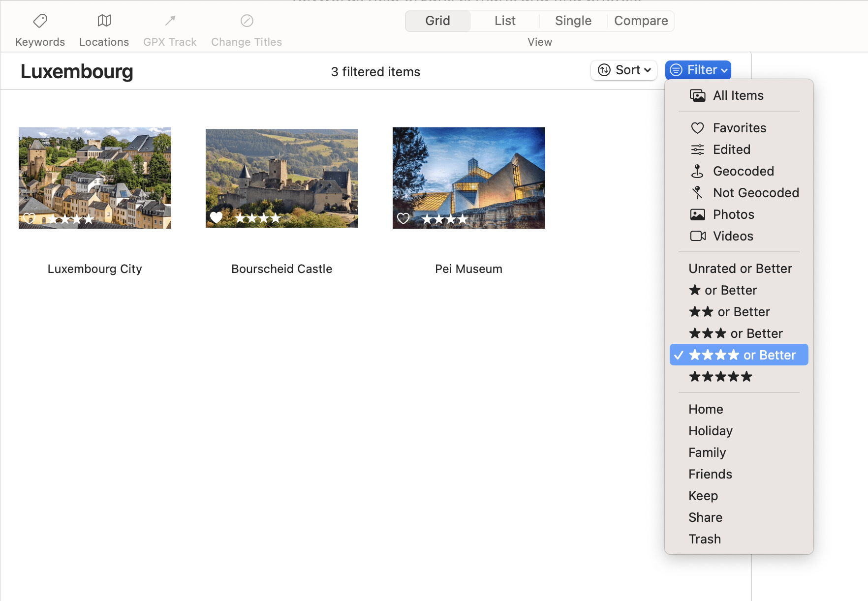Close the Filter dropdown button
868x601 pixels.
698,70
